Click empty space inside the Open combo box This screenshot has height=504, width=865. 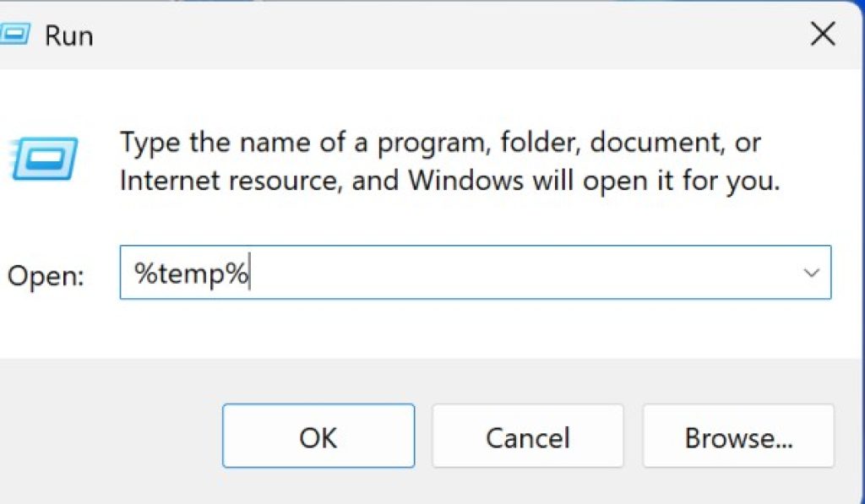click(x=524, y=274)
